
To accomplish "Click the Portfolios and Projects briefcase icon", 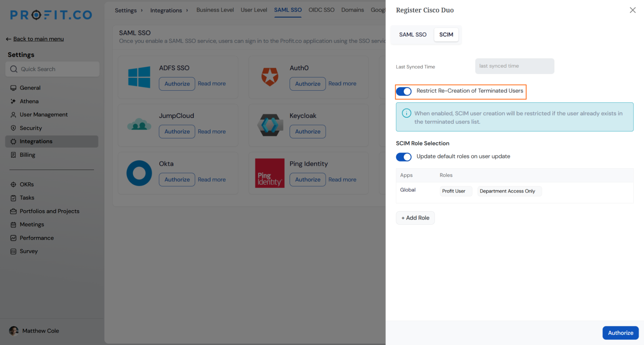I will pos(13,211).
